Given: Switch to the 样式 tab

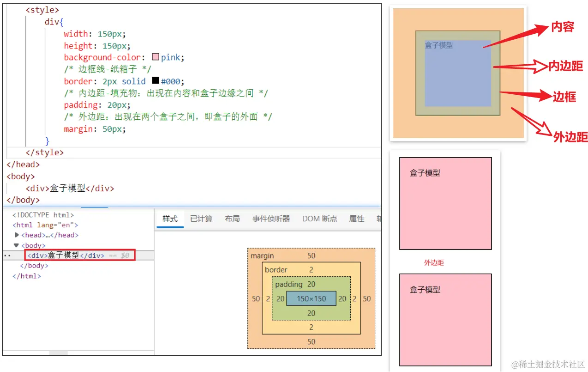Looking at the screenshot, I should click(170, 219).
